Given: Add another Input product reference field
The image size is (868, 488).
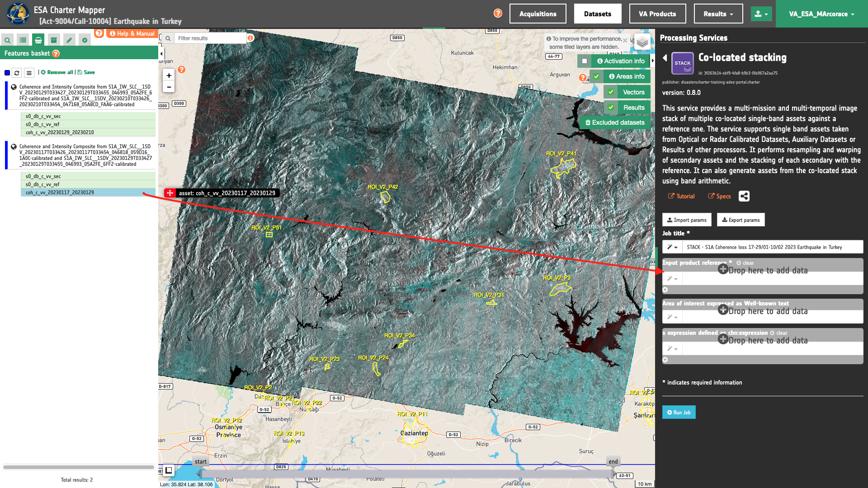Looking at the screenshot, I should point(665,290).
